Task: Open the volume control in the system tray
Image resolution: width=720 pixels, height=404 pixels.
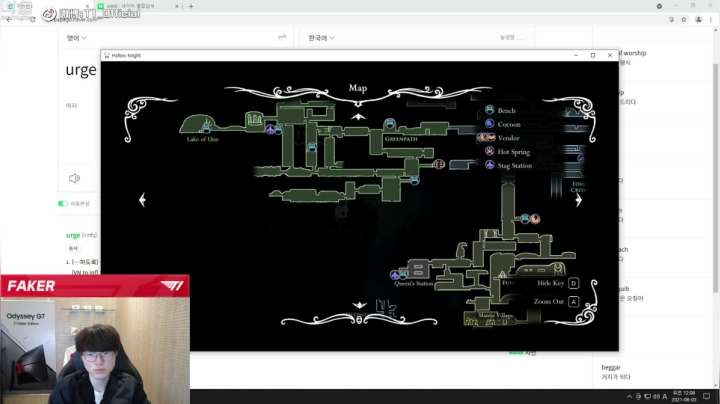Action: tap(656, 397)
